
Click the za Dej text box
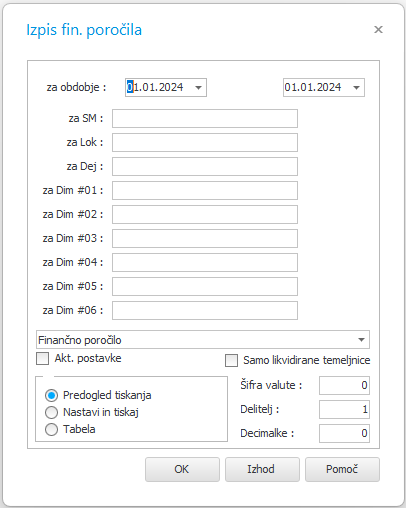point(205,166)
